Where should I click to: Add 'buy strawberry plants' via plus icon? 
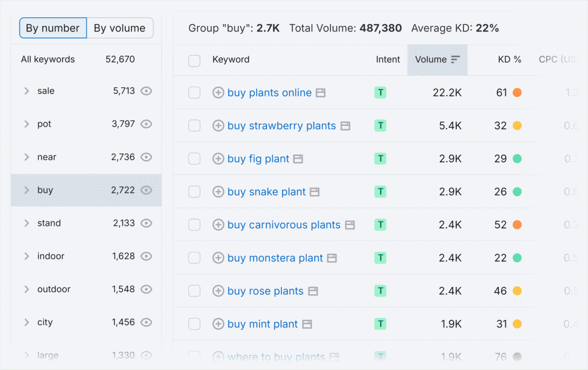coord(218,126)
